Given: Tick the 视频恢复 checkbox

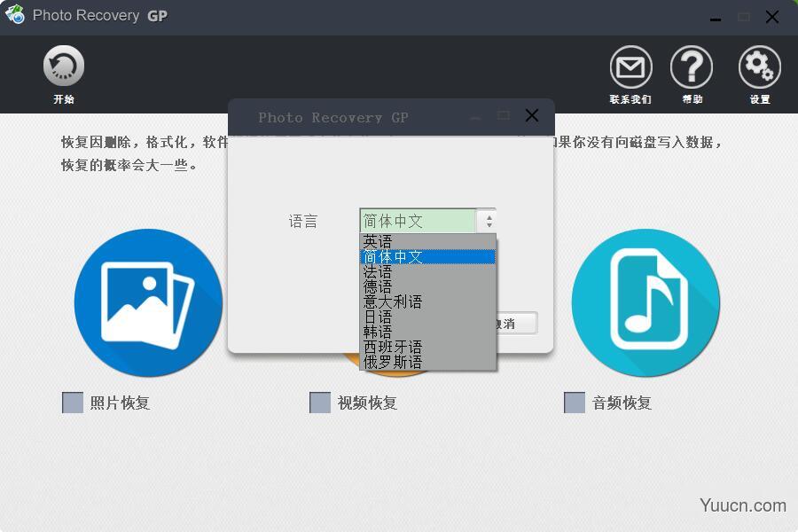Looking at the screenshot, I should pos(320,403).
